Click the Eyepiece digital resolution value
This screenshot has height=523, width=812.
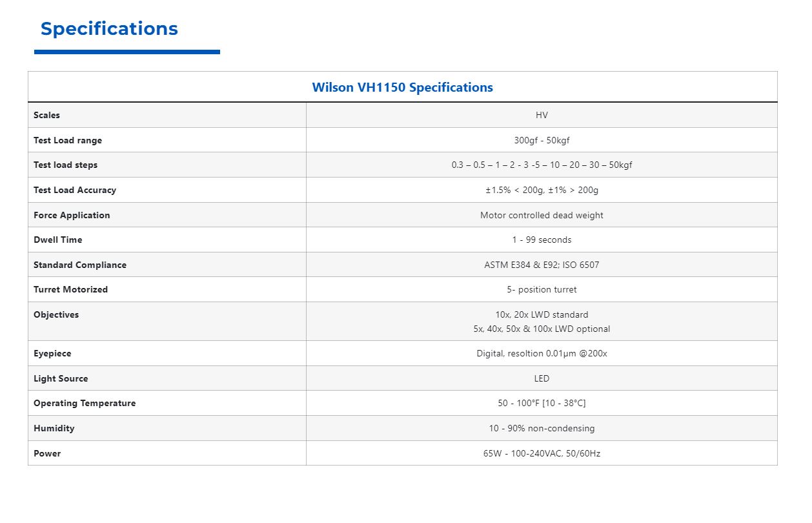coord(542,353)
